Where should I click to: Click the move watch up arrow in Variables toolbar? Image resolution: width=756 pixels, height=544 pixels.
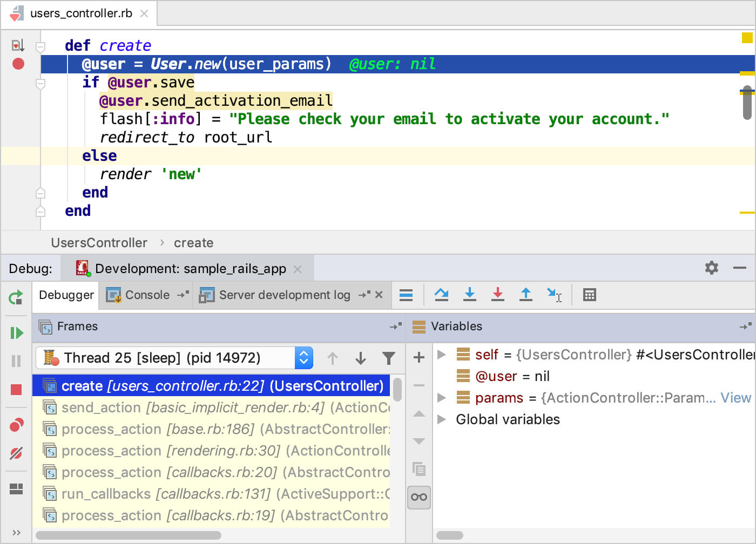(419, 413)
